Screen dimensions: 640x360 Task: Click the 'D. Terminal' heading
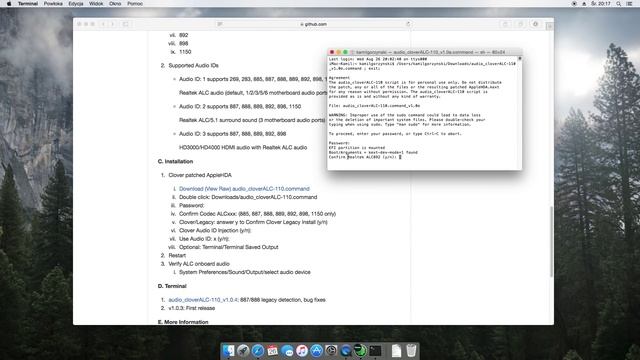point(172,286)
